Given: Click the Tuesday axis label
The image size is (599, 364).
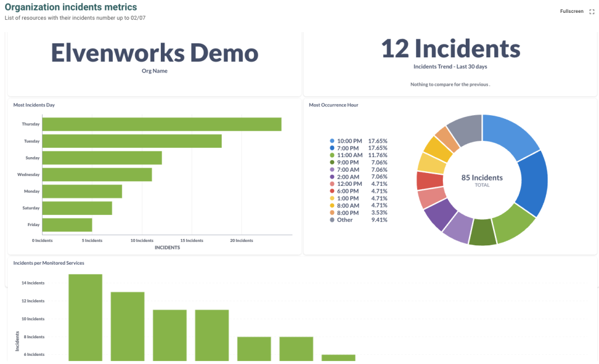Looking at the screenshot, I should pyautogui.click(x=32, y=141).
